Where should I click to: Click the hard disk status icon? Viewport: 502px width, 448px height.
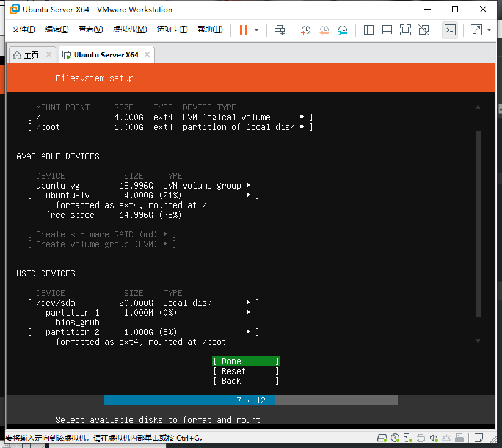[382, 438]
